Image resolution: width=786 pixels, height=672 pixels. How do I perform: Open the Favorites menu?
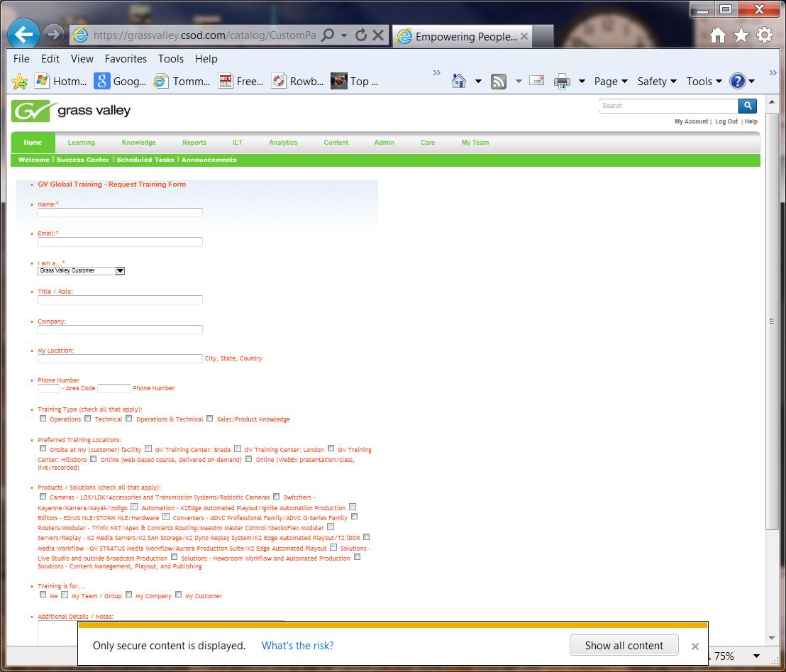click(x=126, y=58)
